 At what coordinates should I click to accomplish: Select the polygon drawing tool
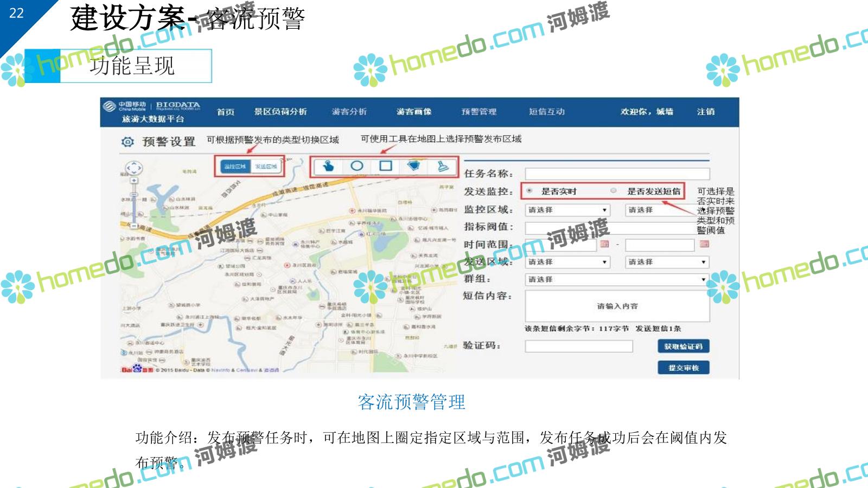pos(414,166)
